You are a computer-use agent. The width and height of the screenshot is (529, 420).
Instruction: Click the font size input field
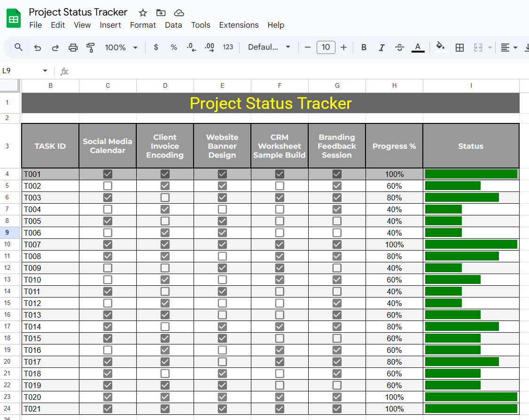click(326, 47)
